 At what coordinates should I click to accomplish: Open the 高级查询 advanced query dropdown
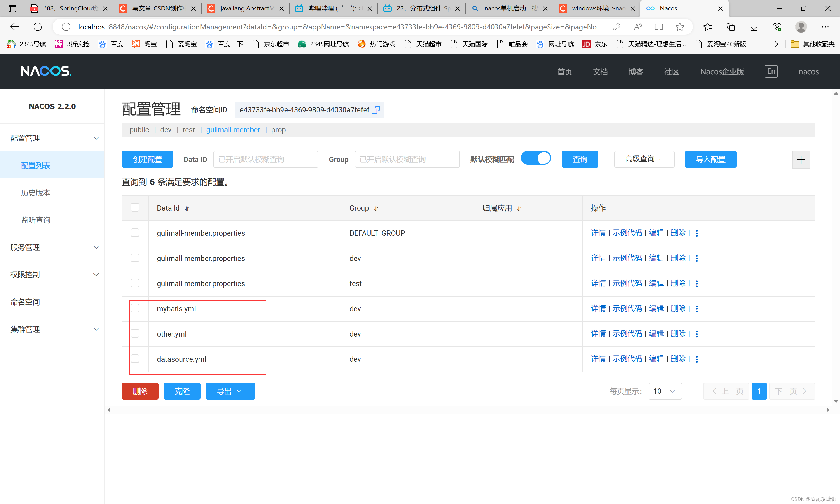[x=644, y=159]
